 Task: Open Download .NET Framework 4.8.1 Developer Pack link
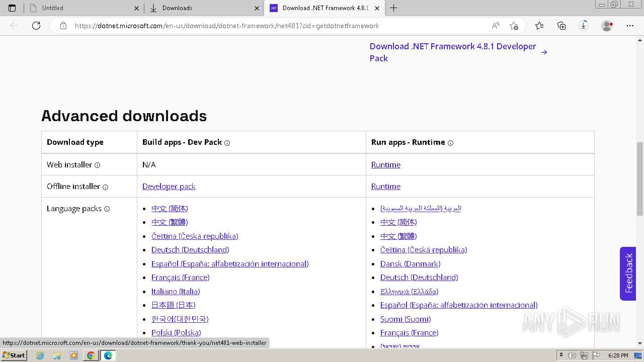click(458, 52)
